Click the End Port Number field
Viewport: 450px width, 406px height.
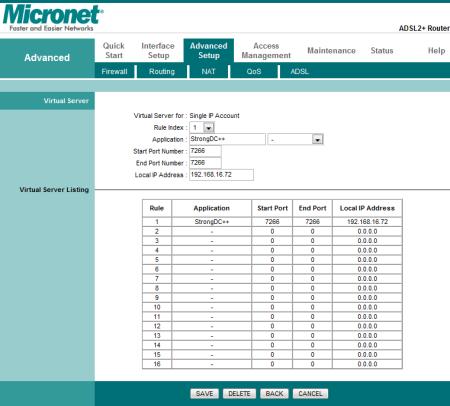pyautogui.click(x=205, y=163)
